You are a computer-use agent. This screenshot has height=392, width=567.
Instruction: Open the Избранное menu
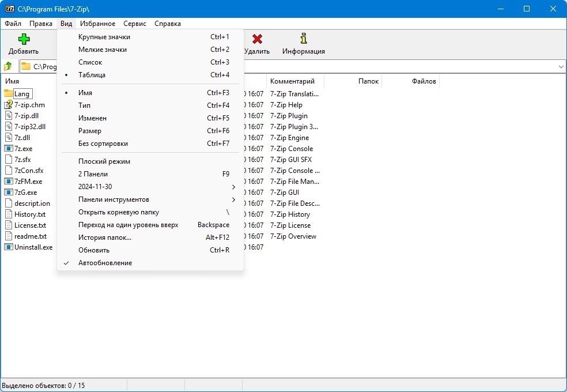coord(97,24)
